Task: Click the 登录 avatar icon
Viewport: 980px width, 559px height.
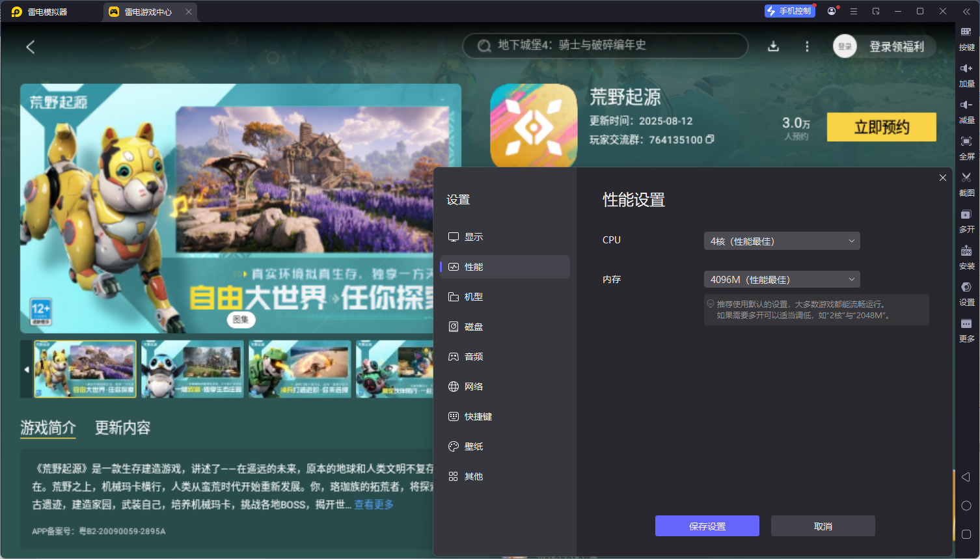Action: 845,46
